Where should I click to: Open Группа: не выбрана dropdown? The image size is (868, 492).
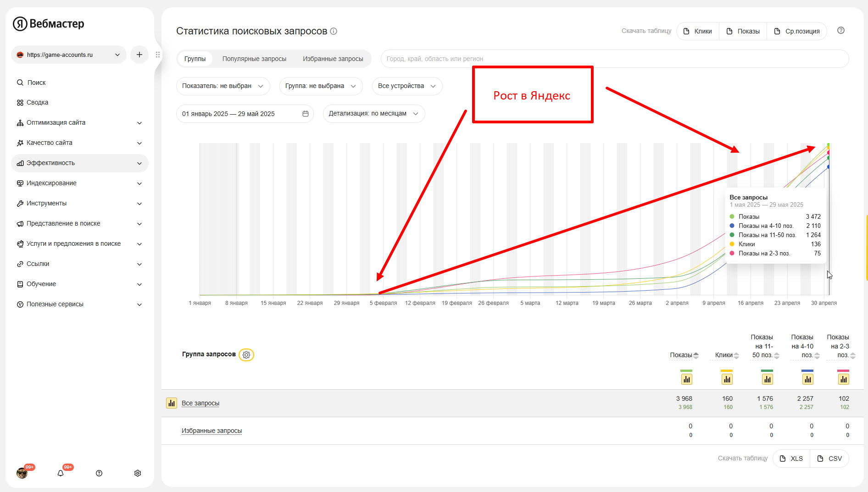321,86
